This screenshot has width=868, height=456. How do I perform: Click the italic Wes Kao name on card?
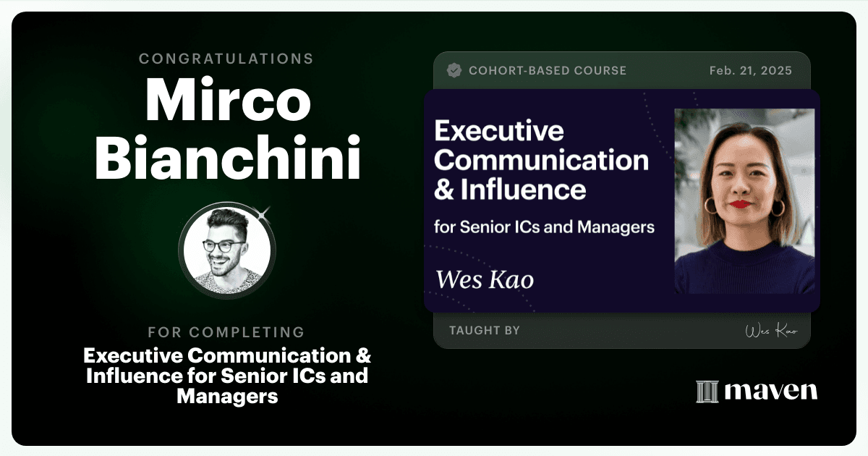484,279
